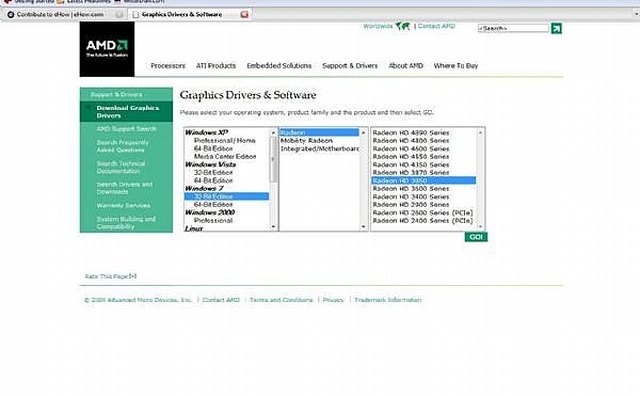Select Mobility Radeon product family

coord(307,140)
